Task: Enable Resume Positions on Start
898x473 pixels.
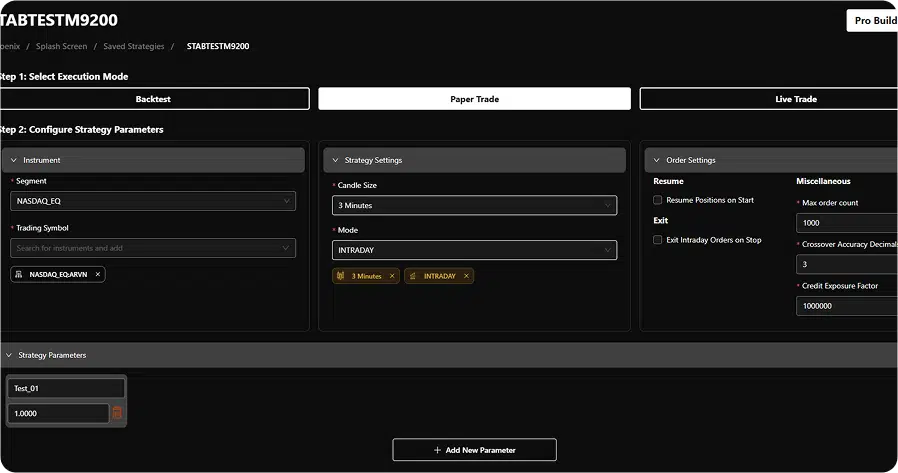Action: tap(658, 200)
